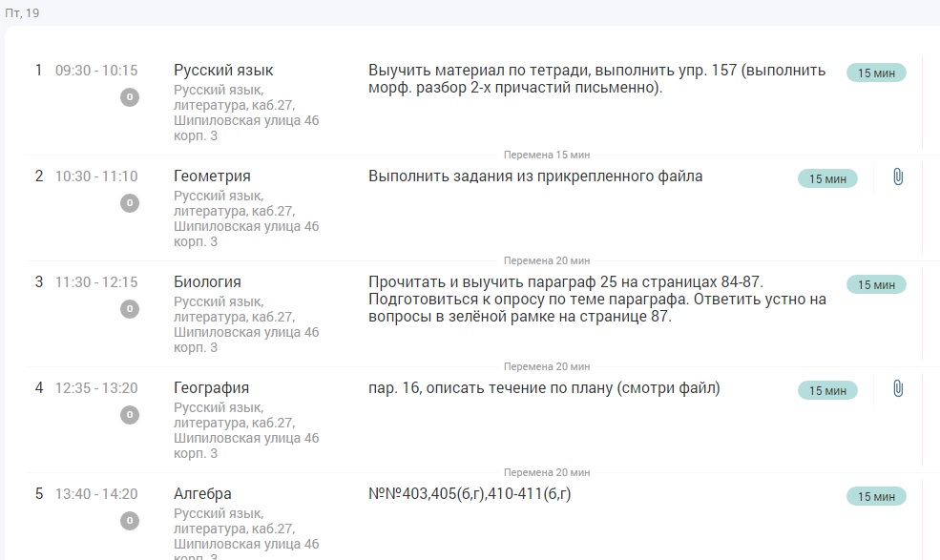940x560 pixels.
Task: Open the Геометрия lesson title
Action: pos(212,176)
